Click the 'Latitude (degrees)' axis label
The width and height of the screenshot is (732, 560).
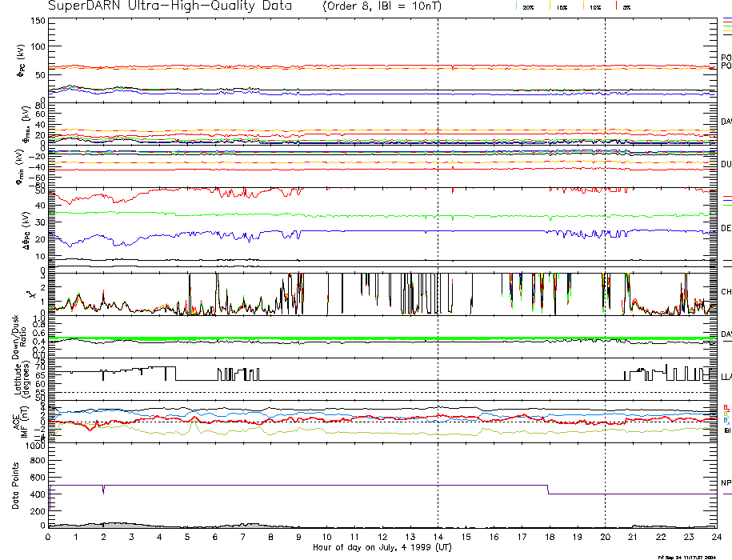click(18, 377)
